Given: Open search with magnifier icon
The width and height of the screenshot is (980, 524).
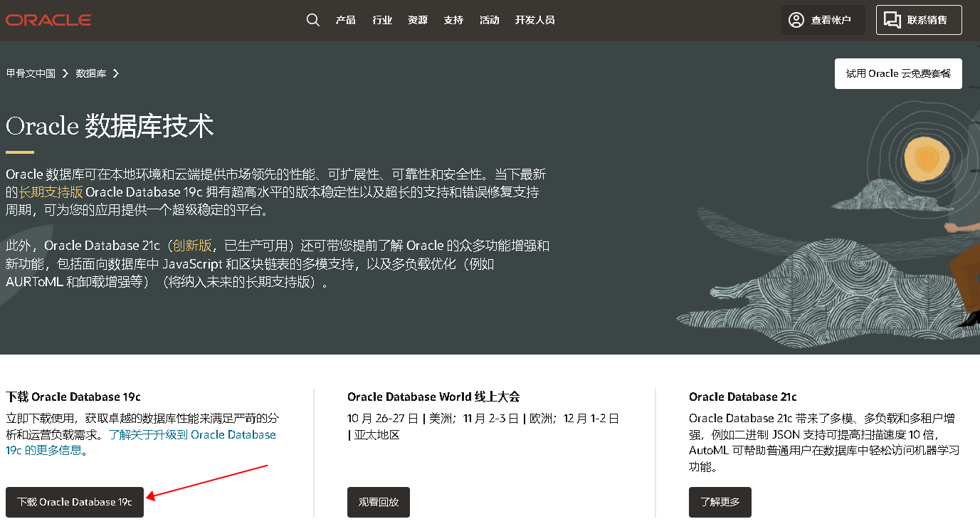Looking at the screenshot, I should point(313,20).
